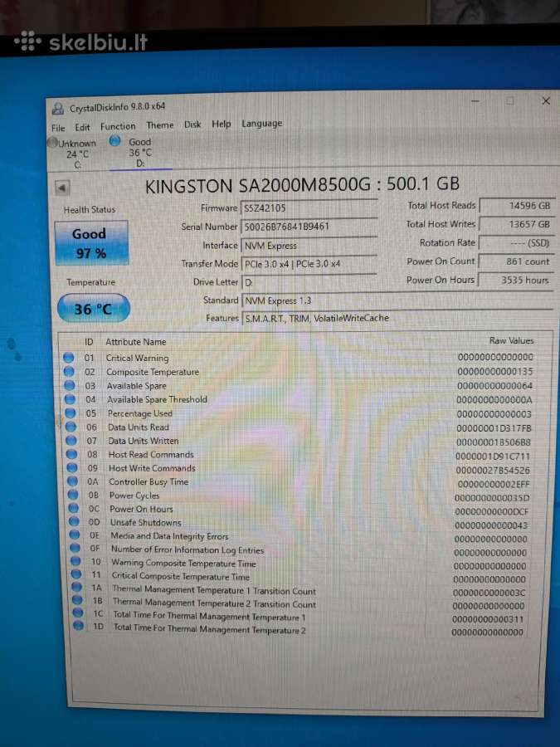Open the Theme menu
Viewport: 560px width, 747px height.
(160, 125)
